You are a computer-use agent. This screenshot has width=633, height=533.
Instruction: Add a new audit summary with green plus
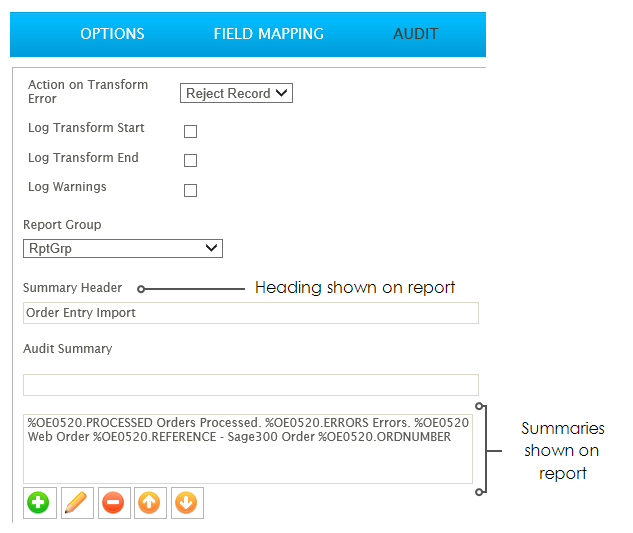(x=39, y=503)
